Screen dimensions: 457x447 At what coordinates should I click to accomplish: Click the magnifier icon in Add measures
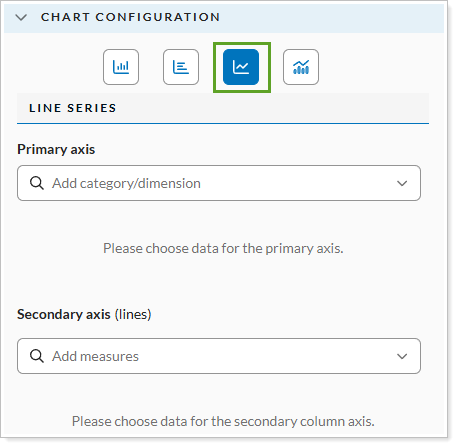[x=37, y=356]
